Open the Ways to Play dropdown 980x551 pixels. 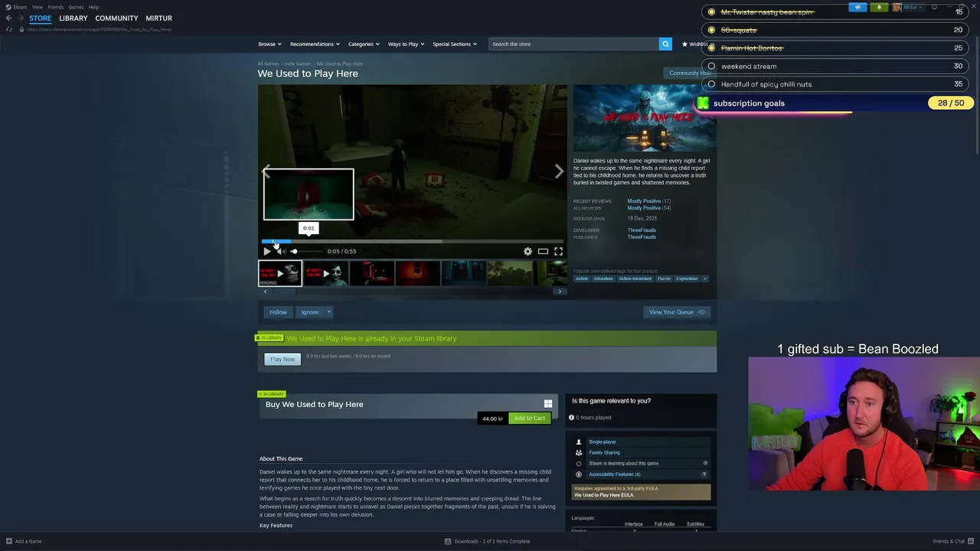406,44
